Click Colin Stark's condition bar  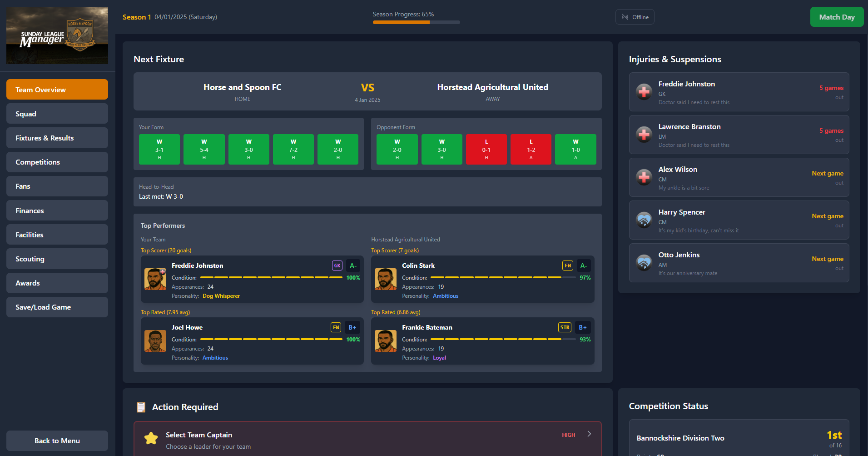pyautogui.click(x=503, y=277)
